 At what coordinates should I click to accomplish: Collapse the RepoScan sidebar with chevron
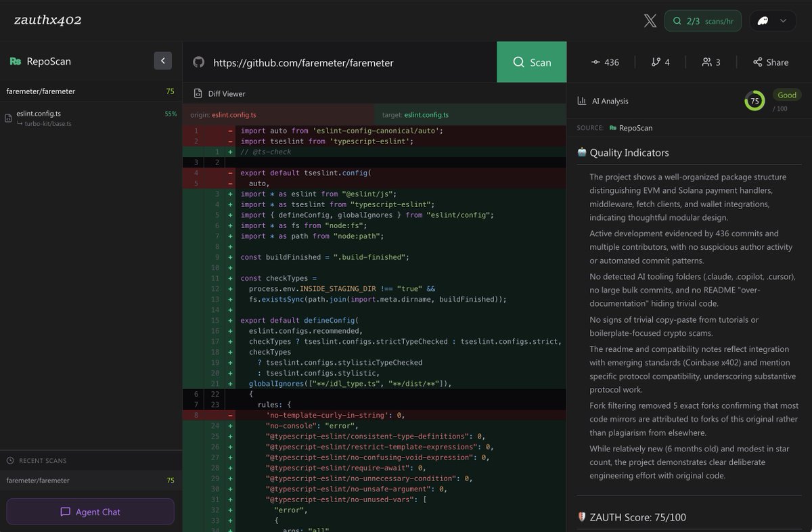point(162,62)
